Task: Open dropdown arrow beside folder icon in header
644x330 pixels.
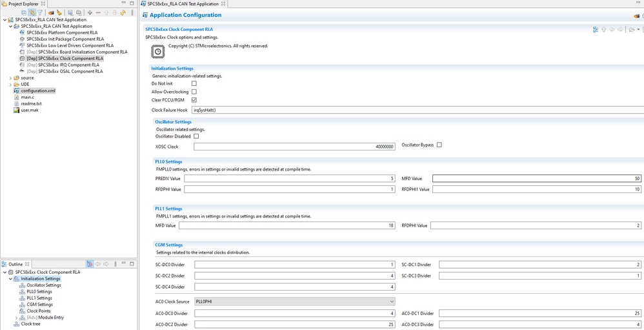Action: click(638, 30)
